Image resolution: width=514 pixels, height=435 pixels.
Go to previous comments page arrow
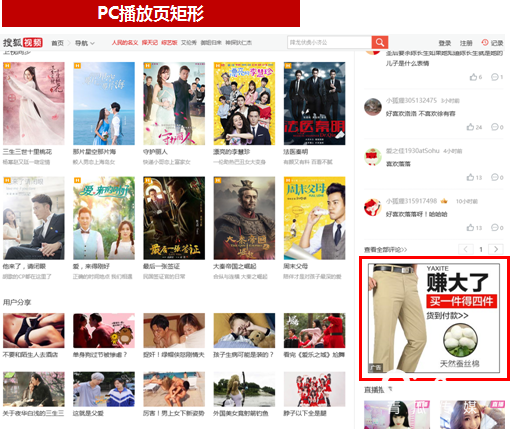(x=466, y=249)
